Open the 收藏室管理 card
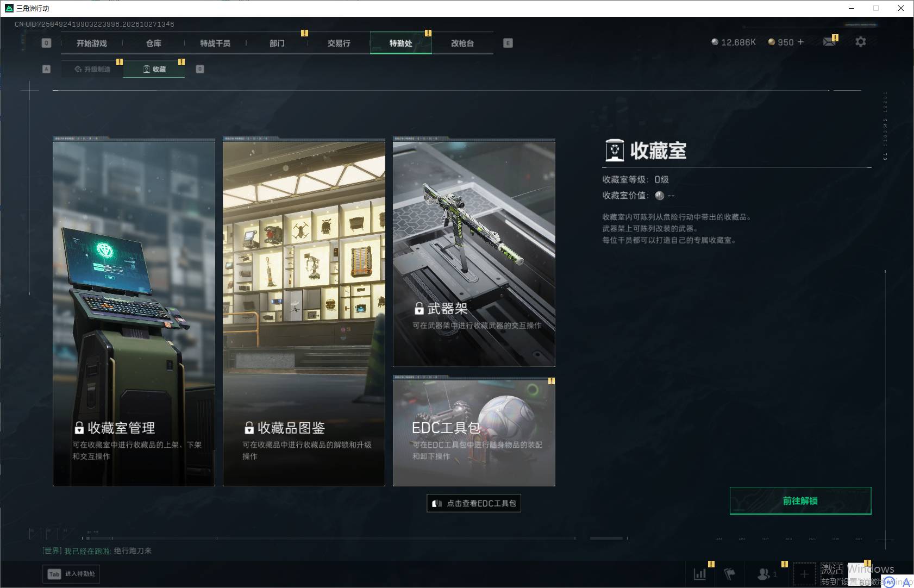914x588 pixels. 134,312
